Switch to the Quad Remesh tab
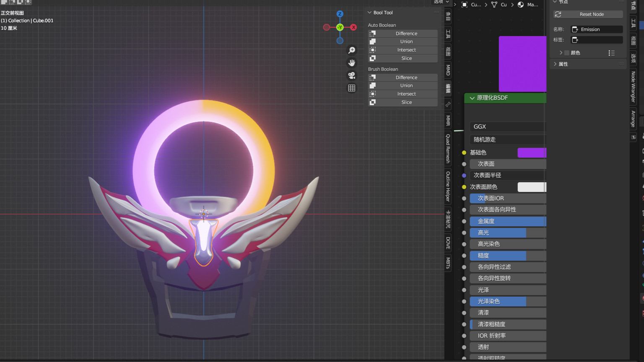This screenshot has height=362, width=644. click(x=448, y=149)
